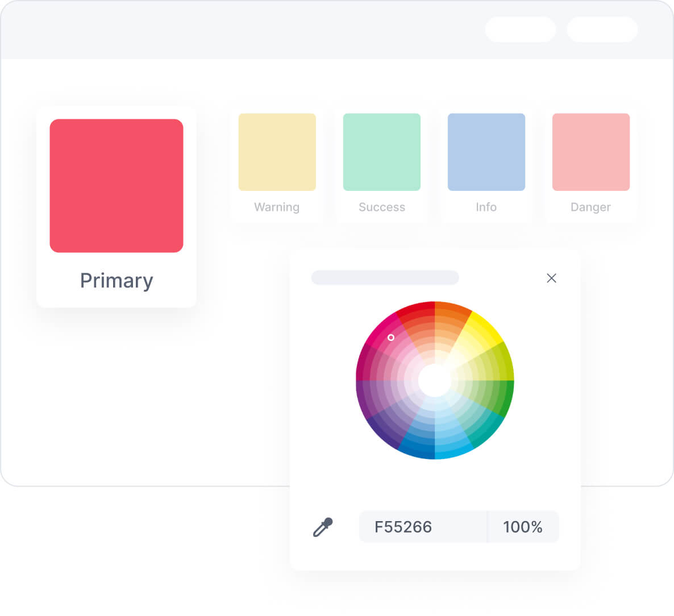Click the Primary label text
674x616 pixels.
[117, 280]
